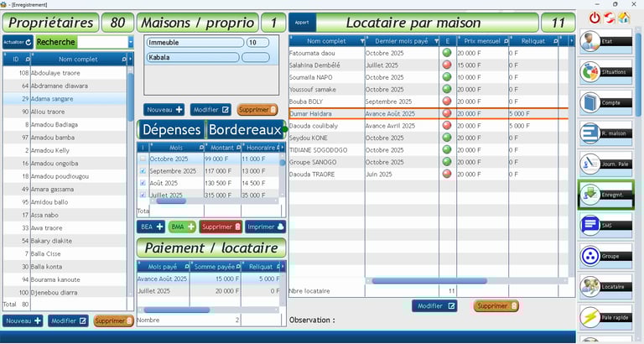This screenshot has width=644, height=344.
Task: Click the BEA add button
Action: click(x=151, y=227)
